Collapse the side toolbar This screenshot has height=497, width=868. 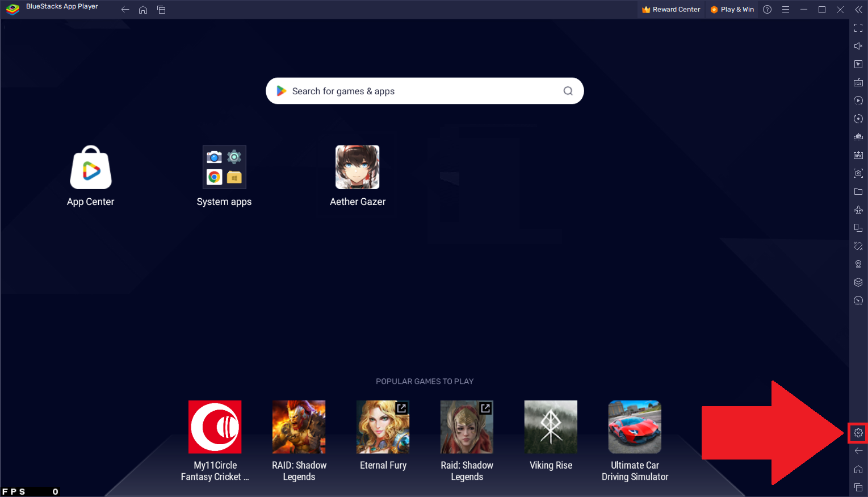[x=859, y=9]
